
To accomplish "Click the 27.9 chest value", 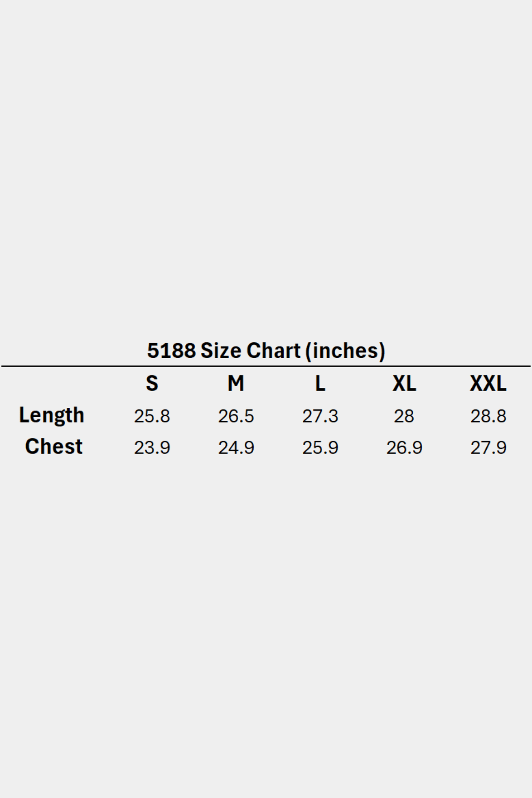I will (x=488, y=448).
